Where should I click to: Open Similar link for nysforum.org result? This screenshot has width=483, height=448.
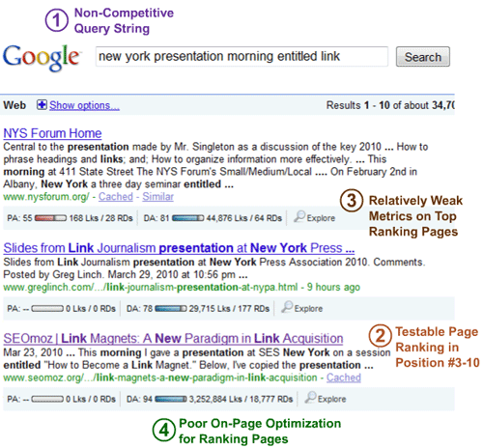click(158, 196)
